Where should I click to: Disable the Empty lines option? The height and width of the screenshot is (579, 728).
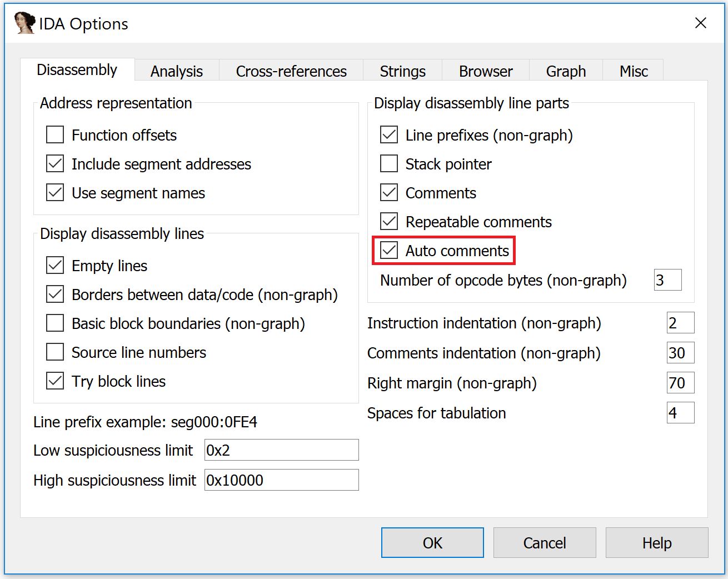pyautogui.click(x=55, y=266)
